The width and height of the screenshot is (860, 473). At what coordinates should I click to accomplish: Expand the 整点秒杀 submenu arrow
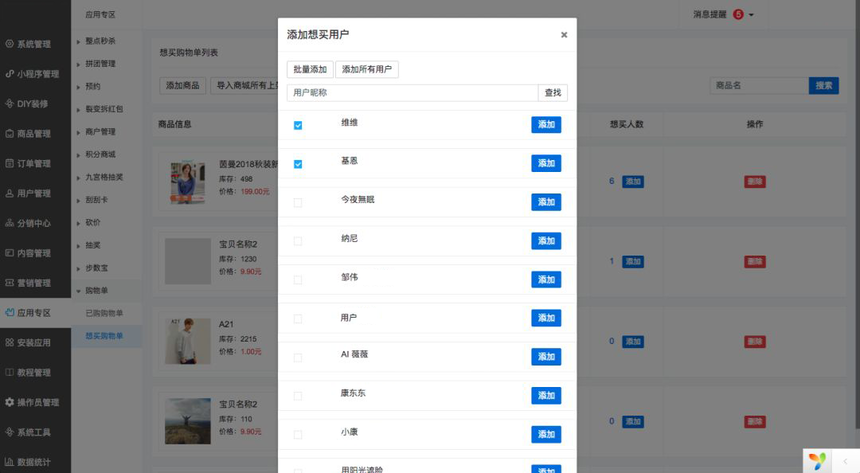79,41
